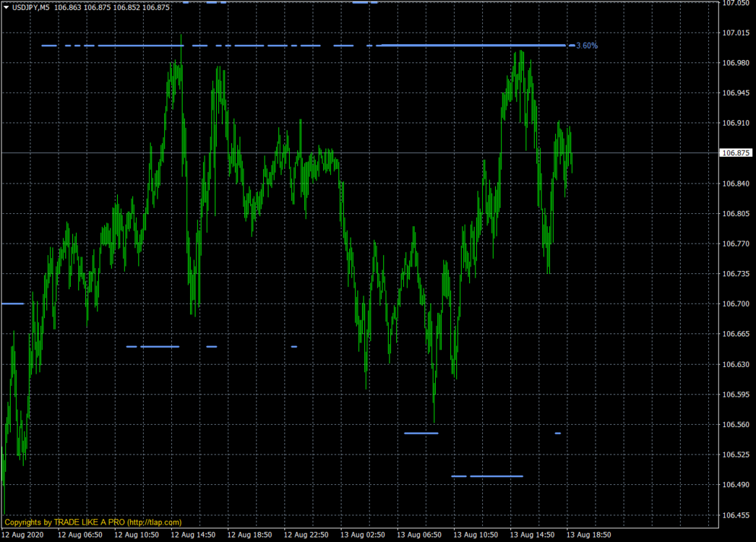Click the 106.525 price axis label

736,455
